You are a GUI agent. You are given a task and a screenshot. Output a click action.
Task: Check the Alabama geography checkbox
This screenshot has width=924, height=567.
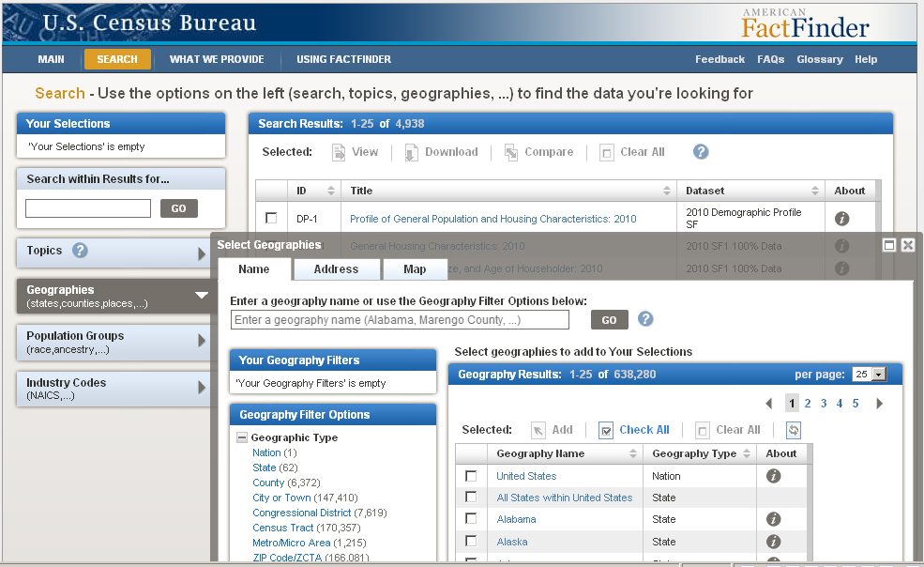[x=471, y=518]
